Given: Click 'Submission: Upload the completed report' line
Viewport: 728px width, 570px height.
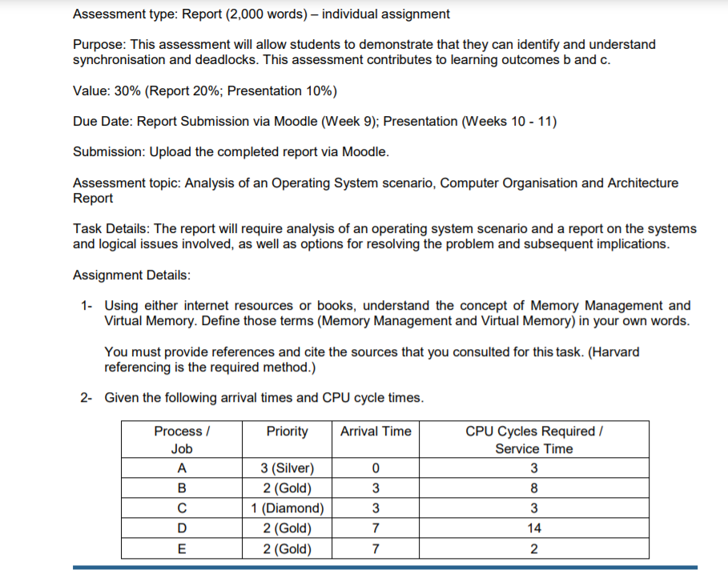Looking at the screenshot, I should tap(231, 152).
